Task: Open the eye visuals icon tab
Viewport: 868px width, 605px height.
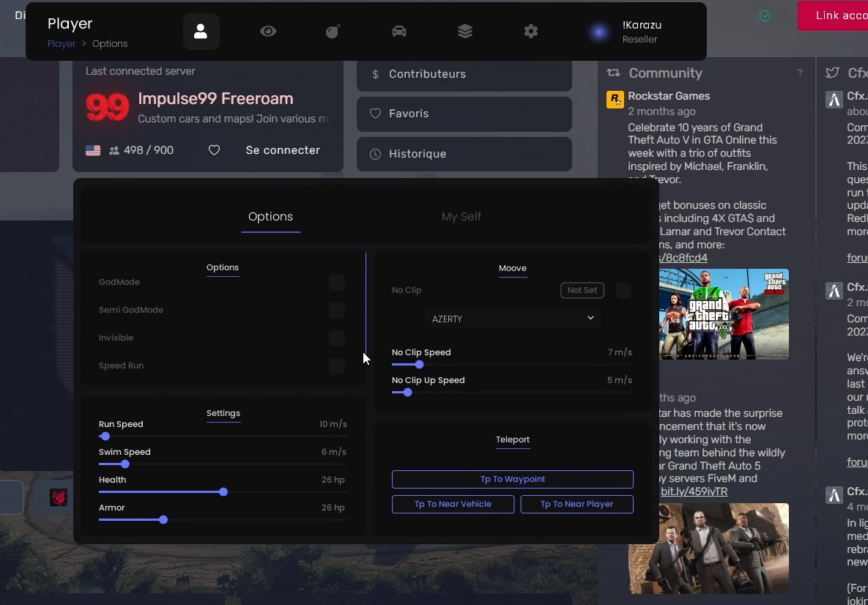Action: coord(268,31)
